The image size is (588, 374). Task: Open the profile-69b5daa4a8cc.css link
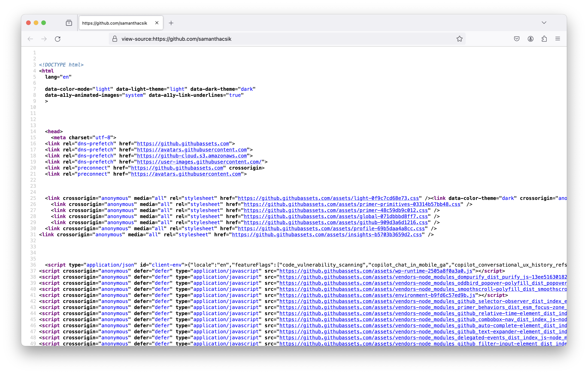(331, 229)
